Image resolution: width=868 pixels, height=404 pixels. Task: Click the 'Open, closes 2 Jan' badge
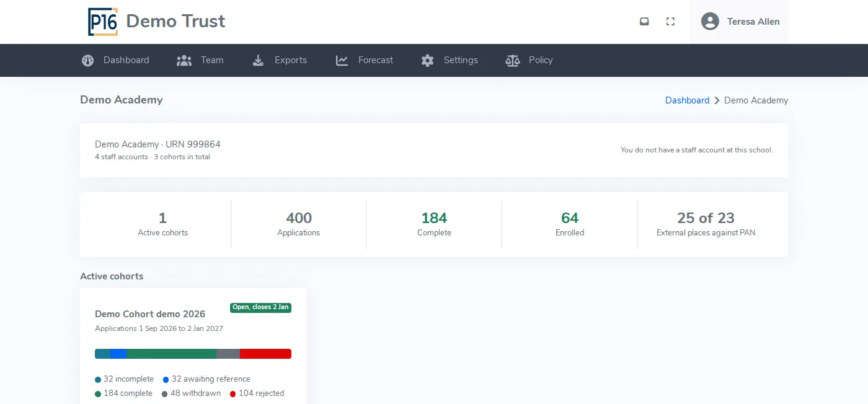(x=260, y=307)
